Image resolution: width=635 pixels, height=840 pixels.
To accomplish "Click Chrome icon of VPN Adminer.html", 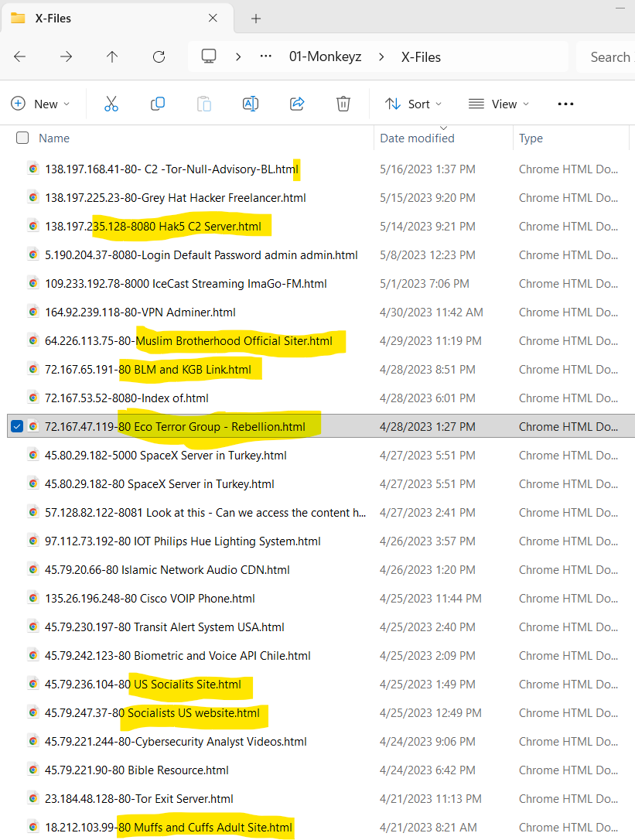I will tap(33, 312).
